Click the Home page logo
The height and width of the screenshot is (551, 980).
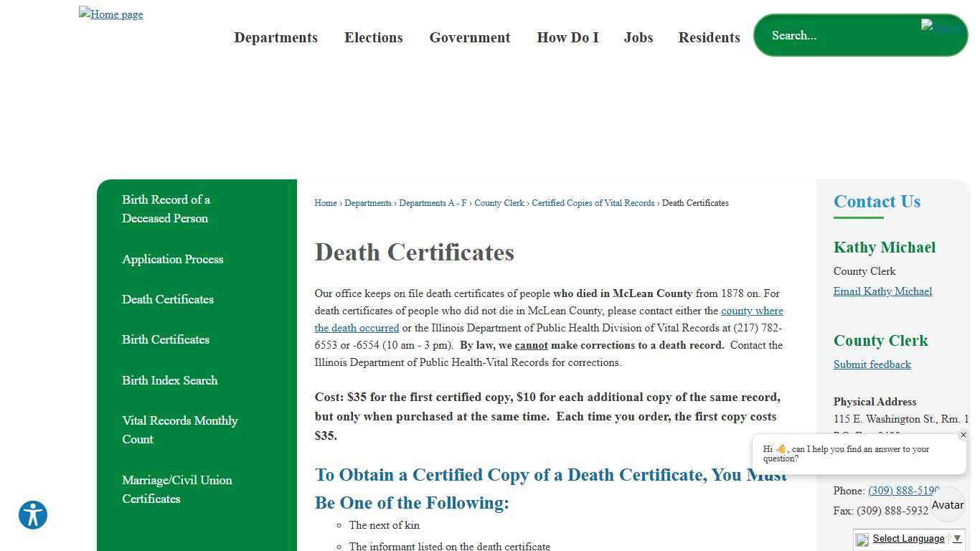[110, 14]
